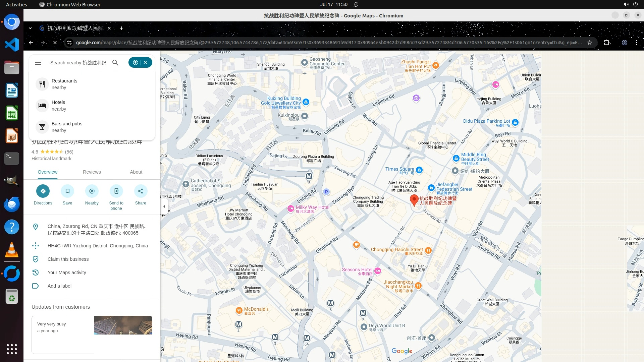The image size is (644, 362).
Task: Collapse the side panel arrow
Action: pyautogui.click(x=164, y=206)
